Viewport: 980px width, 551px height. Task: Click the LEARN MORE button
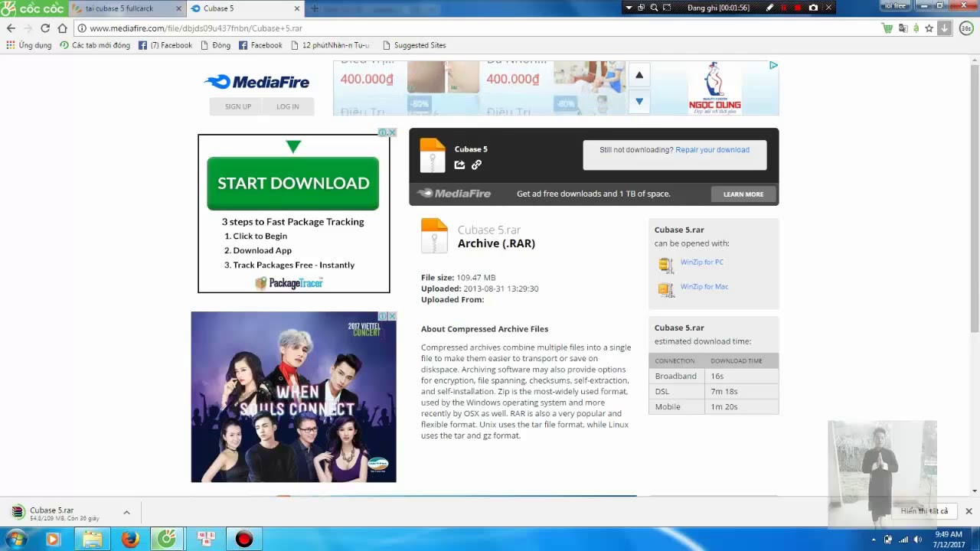[x=743, y=194]
